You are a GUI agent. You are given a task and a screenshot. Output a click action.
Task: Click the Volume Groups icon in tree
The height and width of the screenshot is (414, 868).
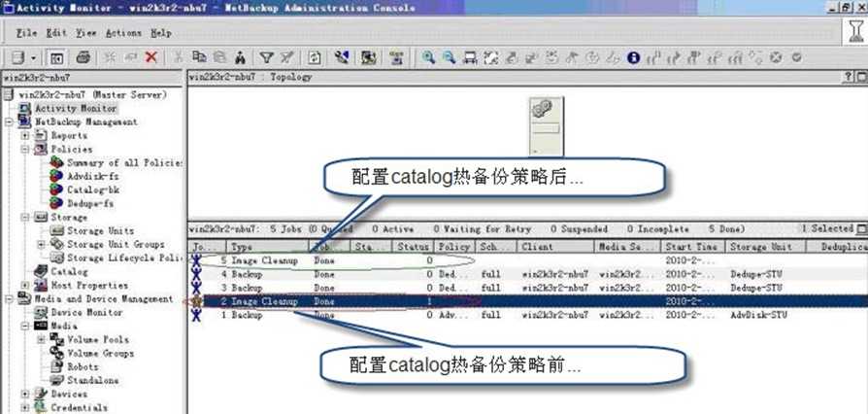[57, 353]
